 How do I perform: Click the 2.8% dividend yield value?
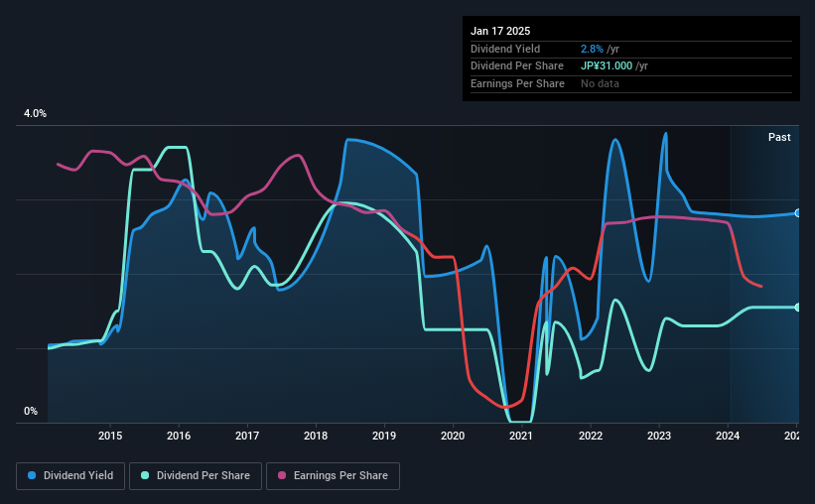tap(592, 49)
